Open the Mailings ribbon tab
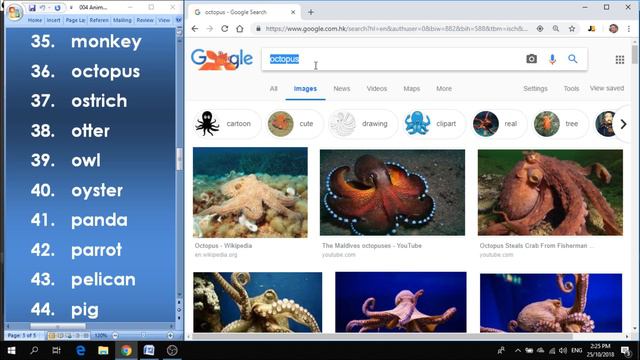640x360 pixels. 122,20
